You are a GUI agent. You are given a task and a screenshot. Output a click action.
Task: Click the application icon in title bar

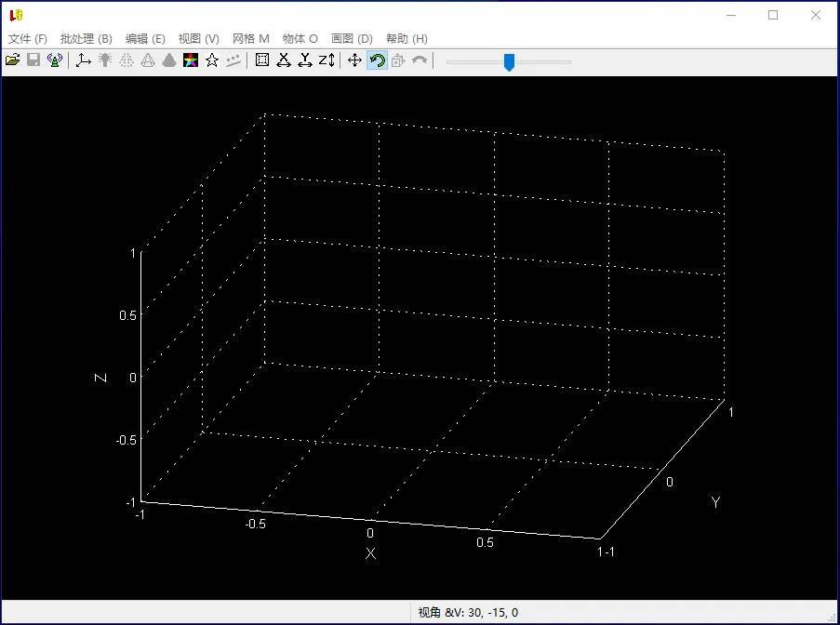point(16,15)
